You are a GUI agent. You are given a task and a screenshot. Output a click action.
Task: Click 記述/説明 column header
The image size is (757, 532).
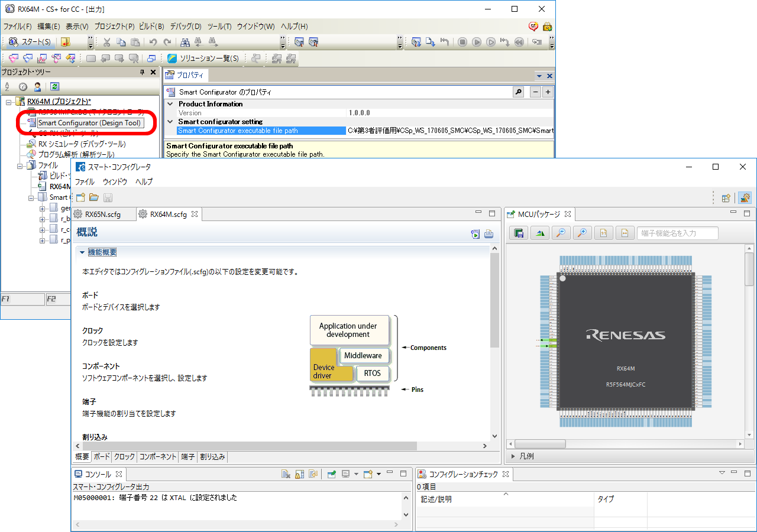tap(506, 499)
